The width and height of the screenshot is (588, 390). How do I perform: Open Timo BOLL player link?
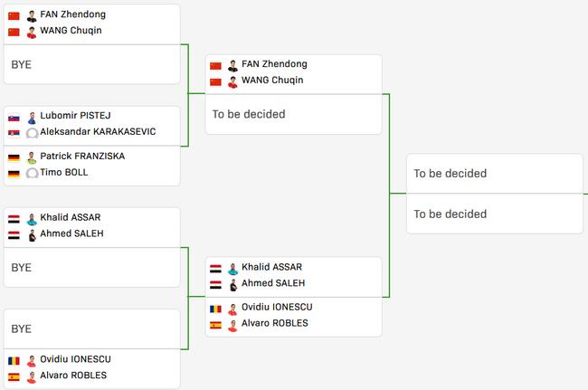click(x=64, y=172)
